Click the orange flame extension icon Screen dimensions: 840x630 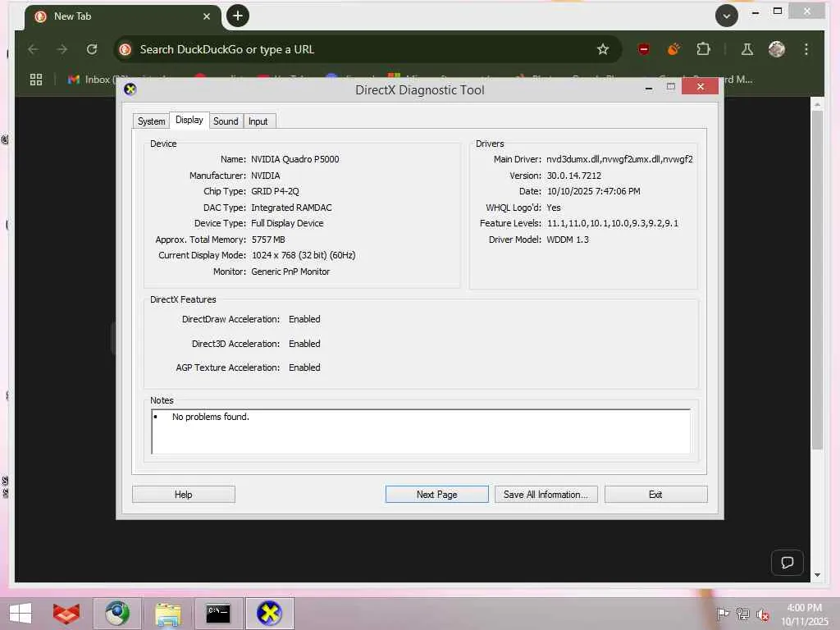point(673,49)
